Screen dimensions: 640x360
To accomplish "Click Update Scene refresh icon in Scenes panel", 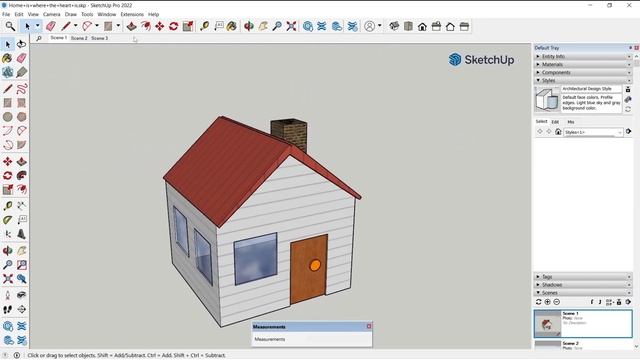I will tap(538, 302).
